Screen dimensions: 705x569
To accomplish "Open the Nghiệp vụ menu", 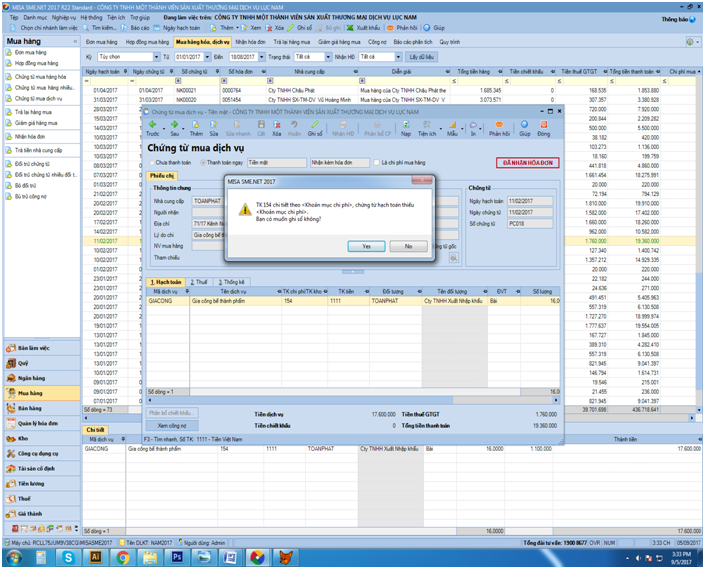I will (x=64, y=18).
